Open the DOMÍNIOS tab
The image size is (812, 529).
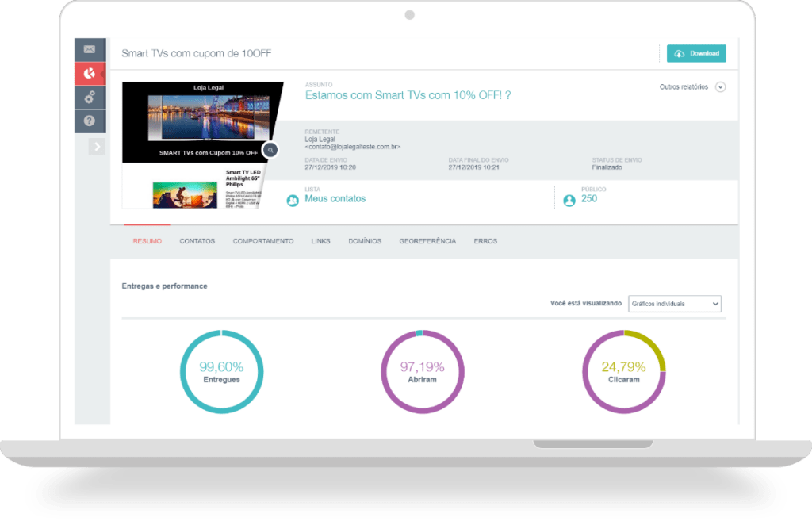[x=364, y=241]
